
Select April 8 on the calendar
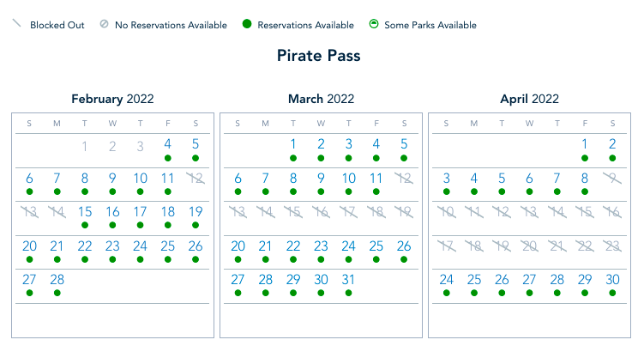point(585,179)
